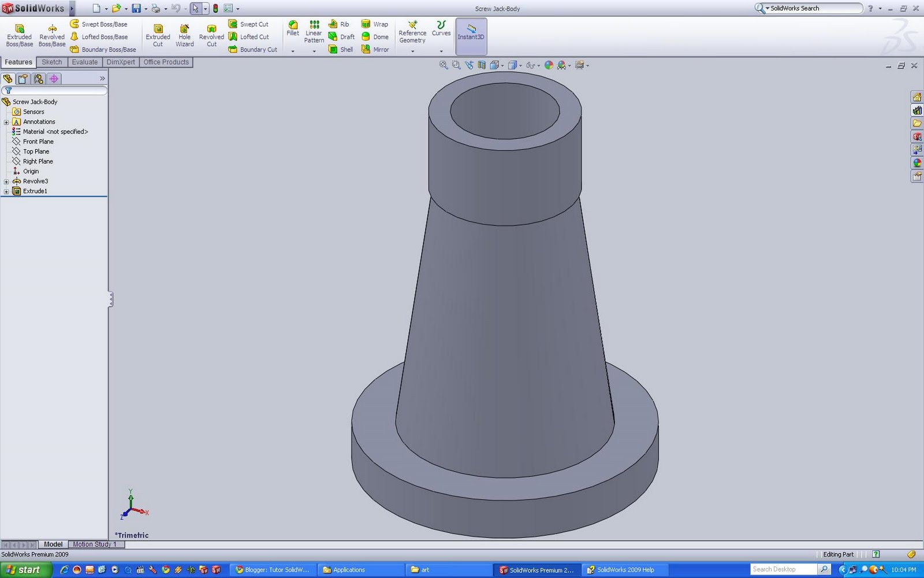Select the Extruded Boss/Base feature tool

click(19, 32)
